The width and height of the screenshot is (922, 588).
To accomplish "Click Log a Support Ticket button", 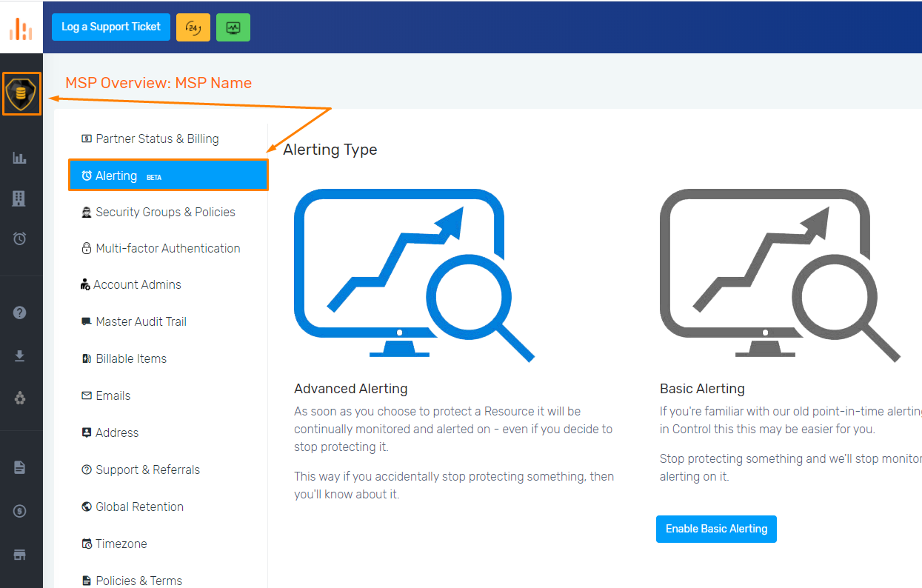I will pyautogui.click(x=111, y=27).
